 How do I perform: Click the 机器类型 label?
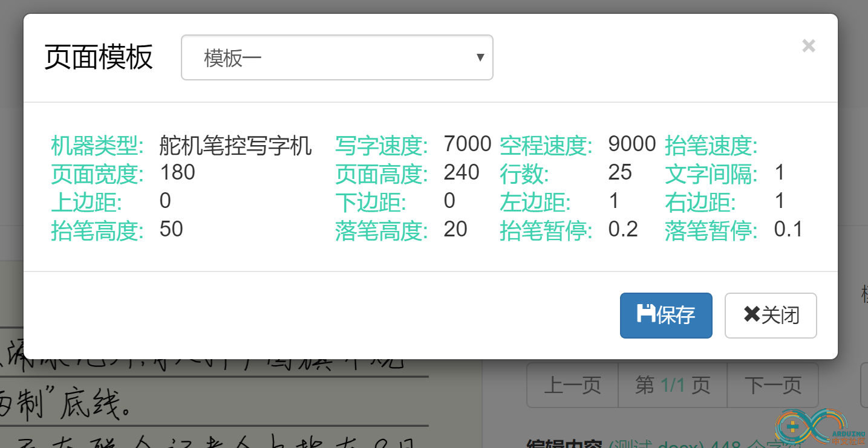[97, 146]
